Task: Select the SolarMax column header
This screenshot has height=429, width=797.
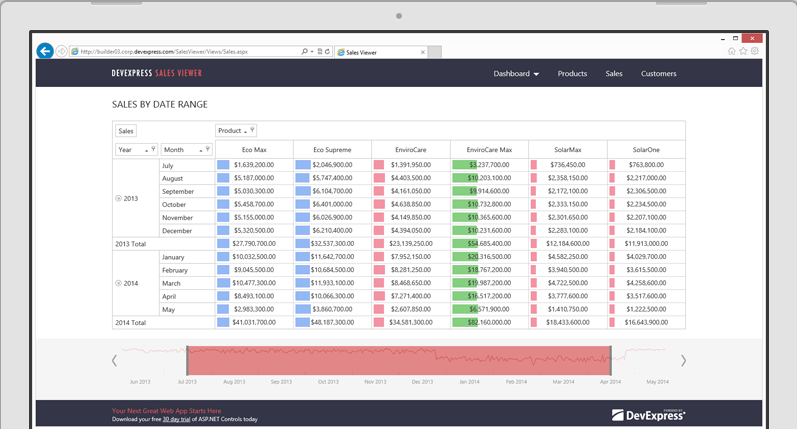Action: pyautogui.click(x=568, y=150)
